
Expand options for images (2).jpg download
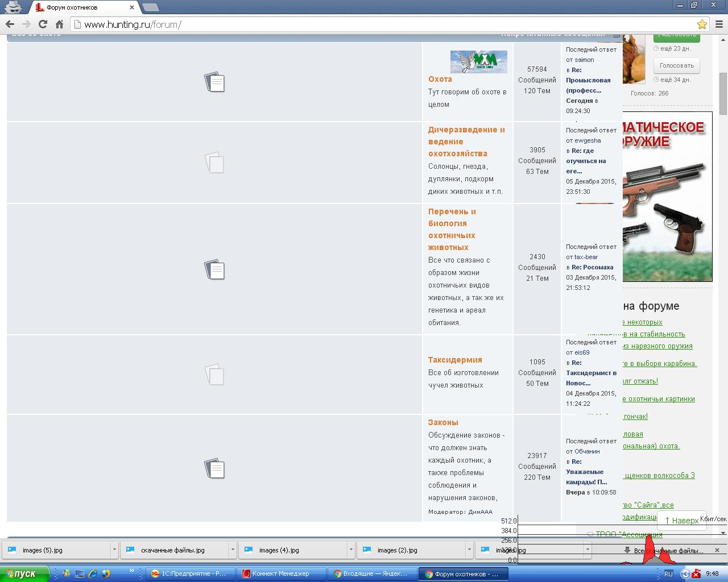(x=469, y=550)
